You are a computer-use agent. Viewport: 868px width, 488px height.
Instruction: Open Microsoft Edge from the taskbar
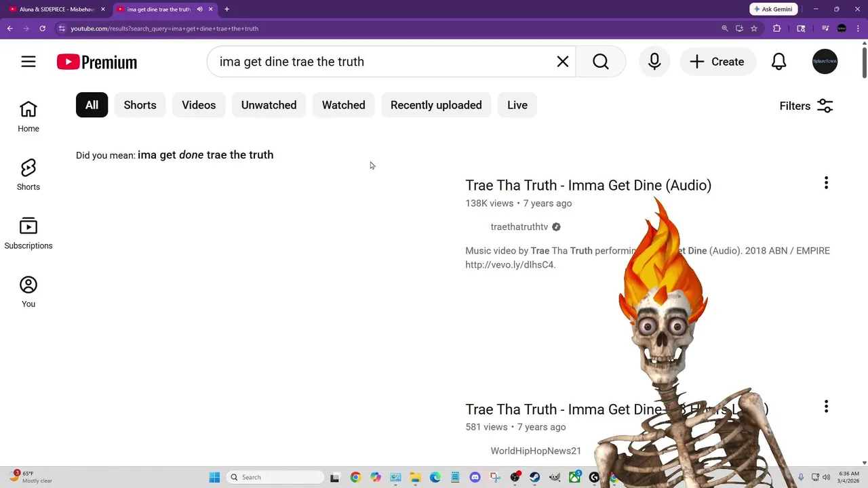[435, 477]
